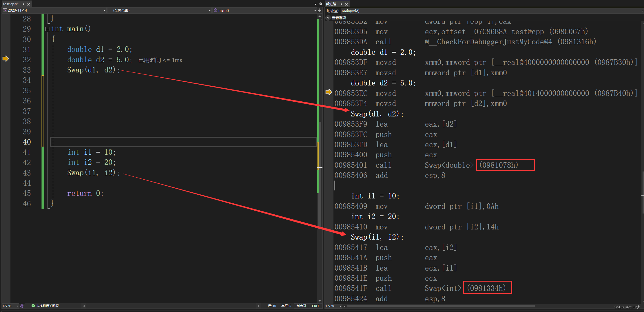Pin the 反汇编 disassembly tab
This screenshot has width=644, height=312.
pyautogui.click(x=341, y=4)
